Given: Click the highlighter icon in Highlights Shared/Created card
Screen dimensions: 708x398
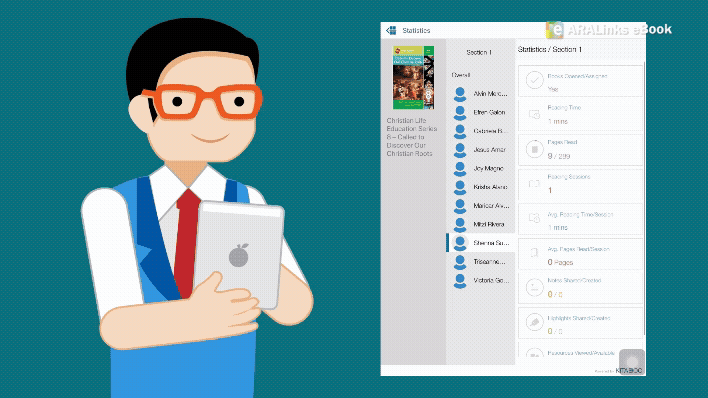Looking at the screenshot, I should 534,322.
